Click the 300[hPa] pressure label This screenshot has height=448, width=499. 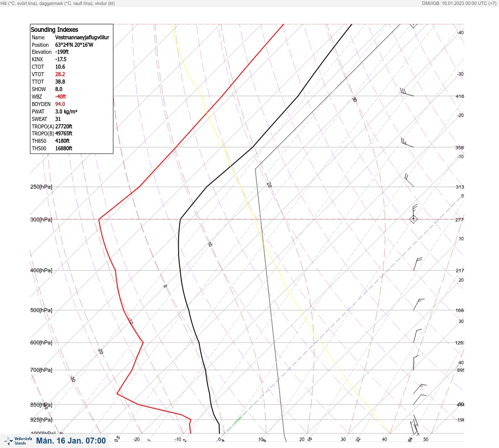[x=41, y=220]
